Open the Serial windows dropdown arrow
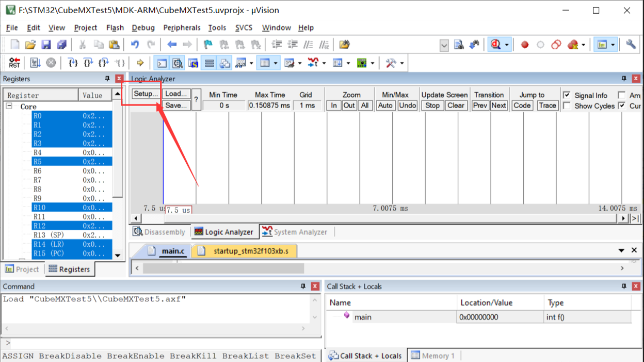644x362 pixels. click(300, 63)
